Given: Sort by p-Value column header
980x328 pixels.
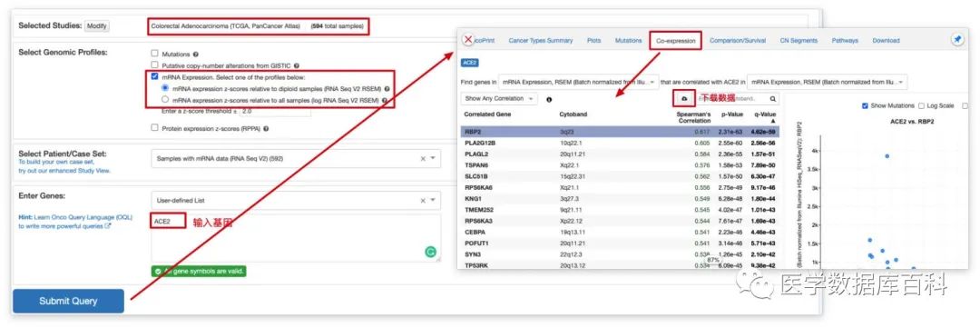Looking at the screenshot, I should (731, 114).
